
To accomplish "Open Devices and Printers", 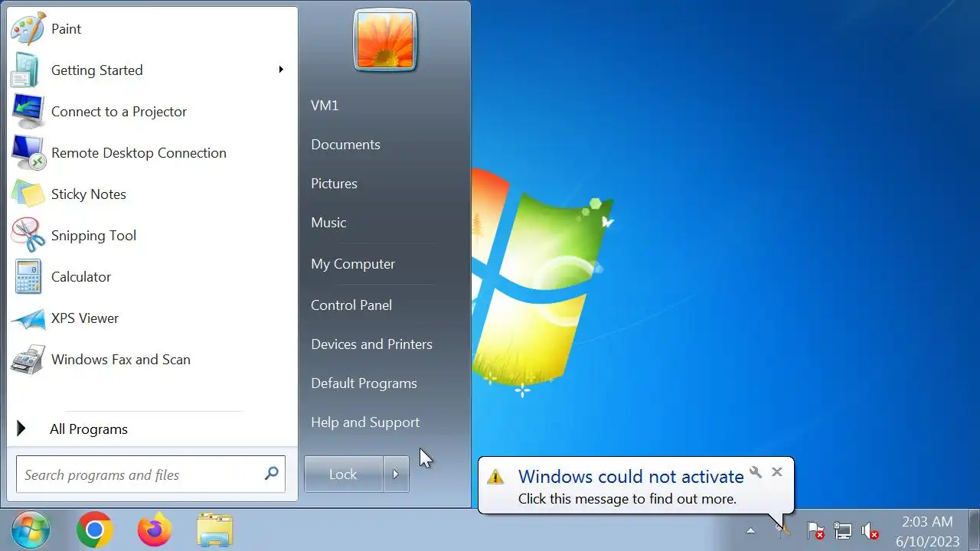I will [x=371, y=344].
